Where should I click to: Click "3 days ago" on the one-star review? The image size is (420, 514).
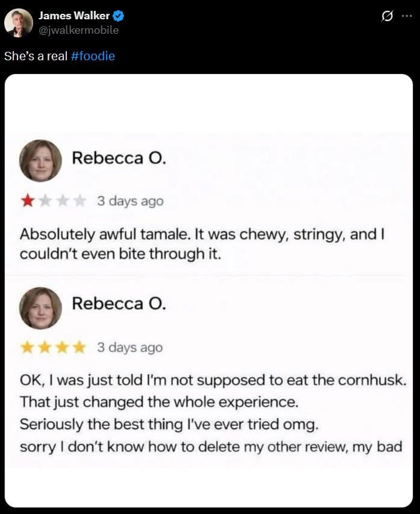pos(130,201)
